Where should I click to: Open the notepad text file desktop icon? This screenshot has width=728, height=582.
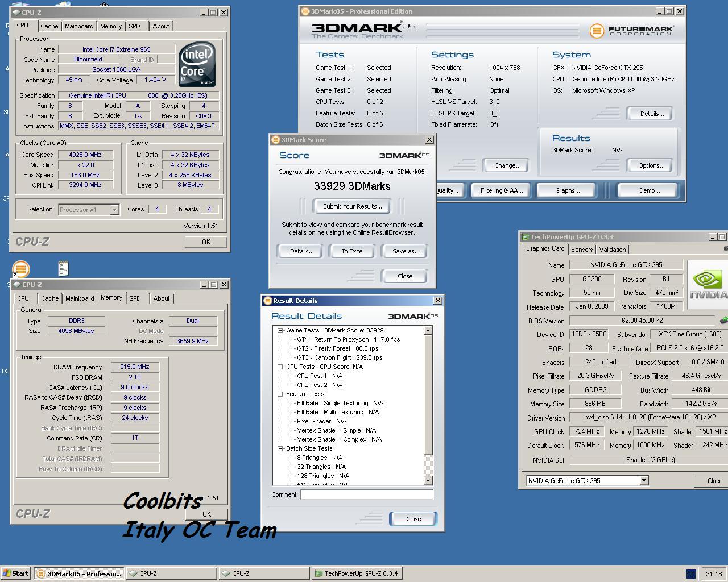(63, 268)
